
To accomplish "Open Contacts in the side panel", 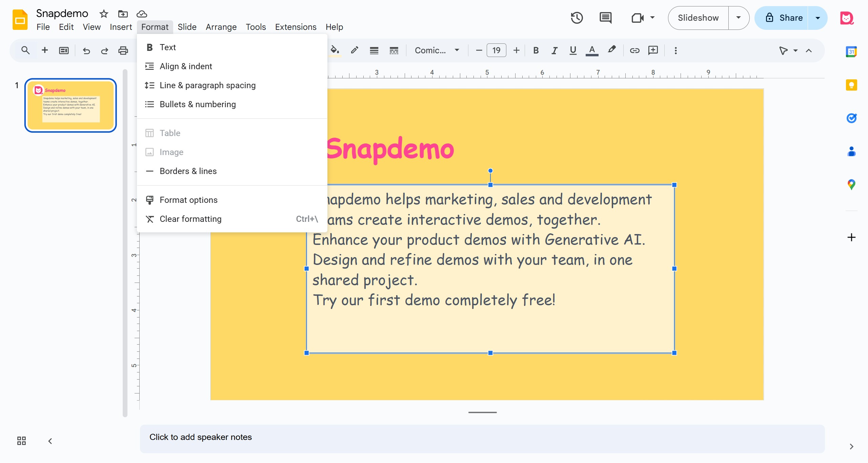I will click(x=851, y=151).
